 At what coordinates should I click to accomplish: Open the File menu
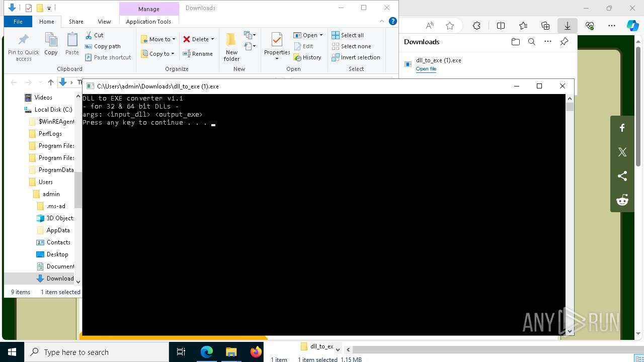point(18,22)
